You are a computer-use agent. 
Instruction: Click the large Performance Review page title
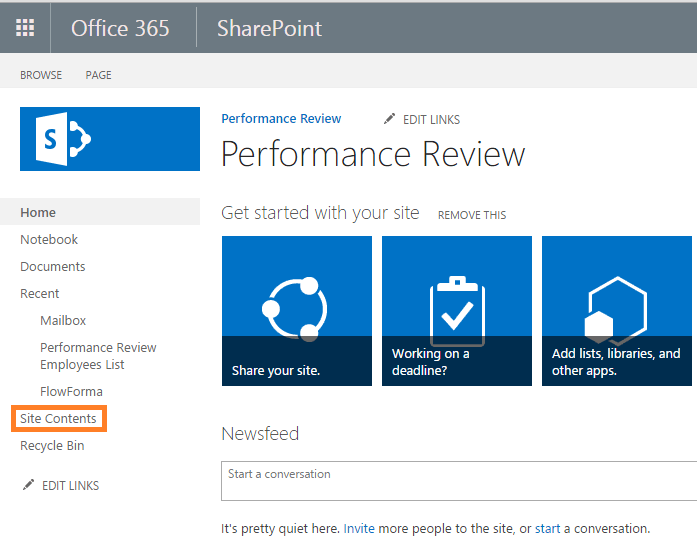pyautogui.click(x=373, y=154)
